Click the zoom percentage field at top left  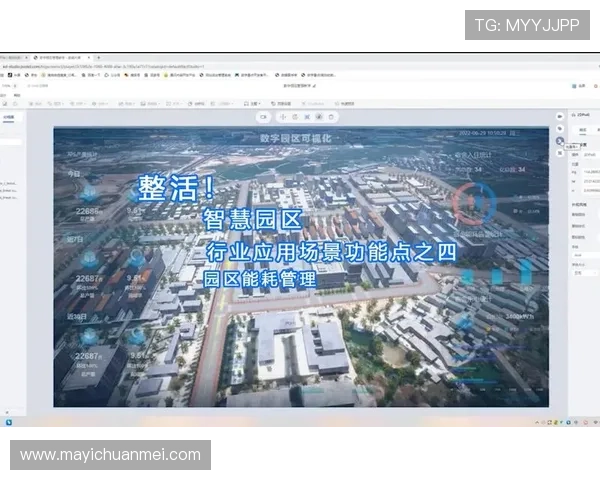pyautogui.click(x=10, y=86)
